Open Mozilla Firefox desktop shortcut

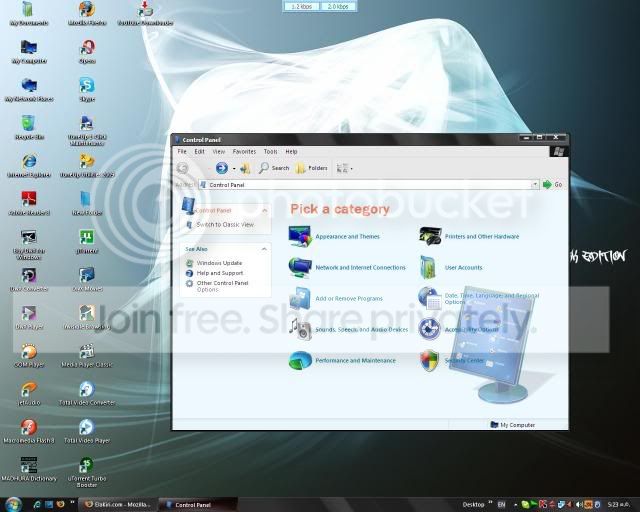pos(87,13)
